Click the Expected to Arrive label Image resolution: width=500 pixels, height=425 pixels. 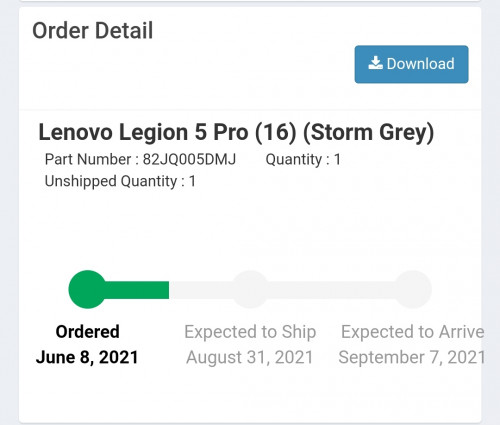413,332
